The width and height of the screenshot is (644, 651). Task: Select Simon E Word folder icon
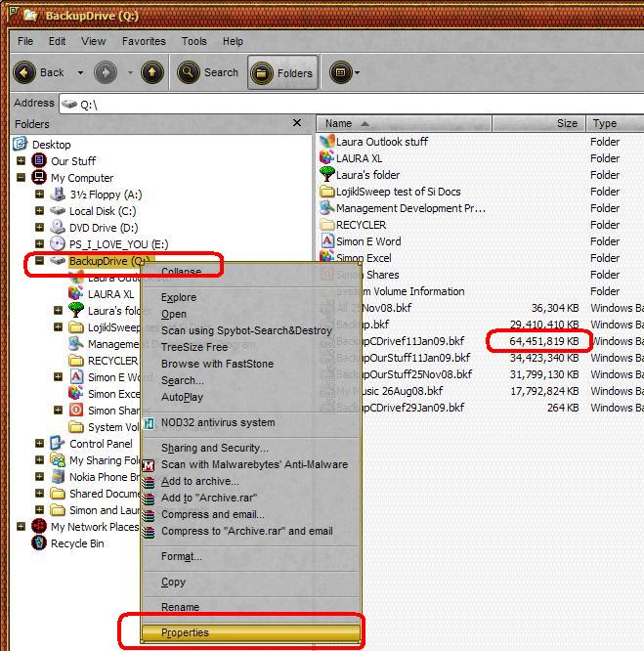327,240
